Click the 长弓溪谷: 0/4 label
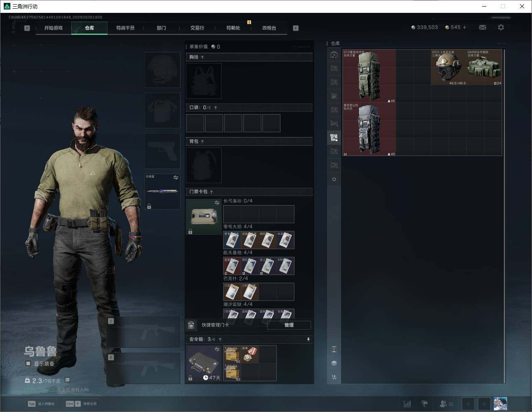The width and height of the screenshot is (532, 412). click(238, 201)
